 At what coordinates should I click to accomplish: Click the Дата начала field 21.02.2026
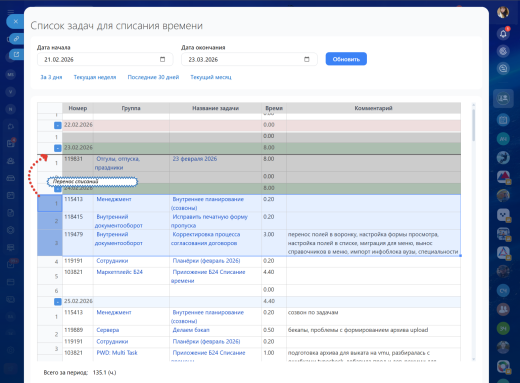click(x=105, y=59)
